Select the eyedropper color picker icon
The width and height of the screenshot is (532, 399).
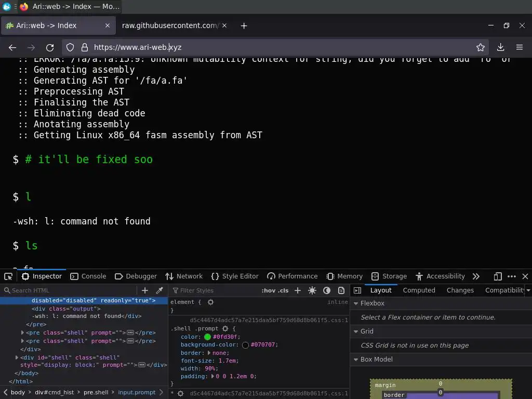(159, 290)
